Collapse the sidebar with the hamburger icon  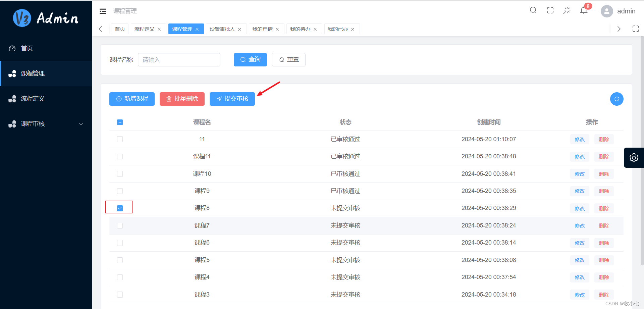(x=103, y=11)
